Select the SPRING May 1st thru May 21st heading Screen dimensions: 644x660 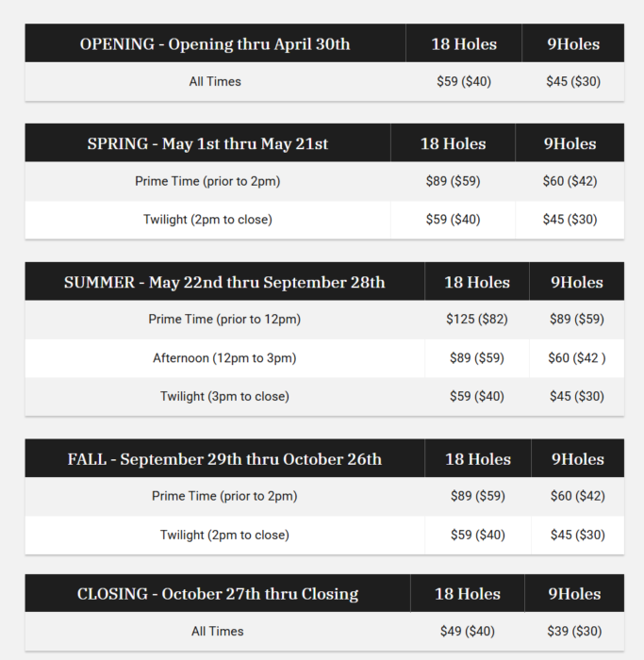[x=207, y=144]
